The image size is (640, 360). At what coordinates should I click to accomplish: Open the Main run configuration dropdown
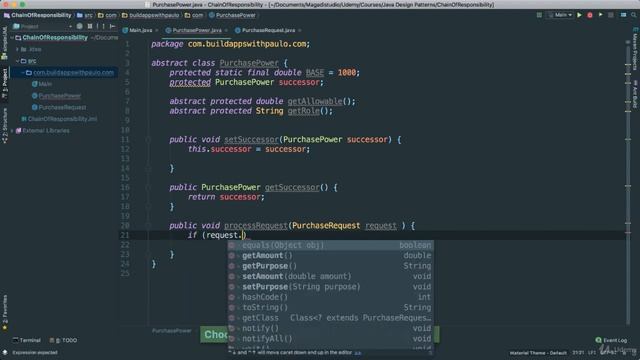coord(560,15)
